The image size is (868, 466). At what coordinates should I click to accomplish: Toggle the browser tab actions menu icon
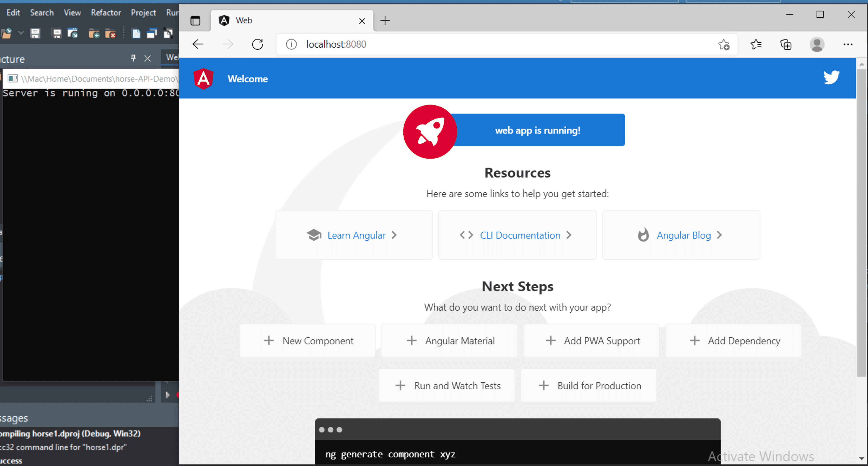click(x=195, y=21)
